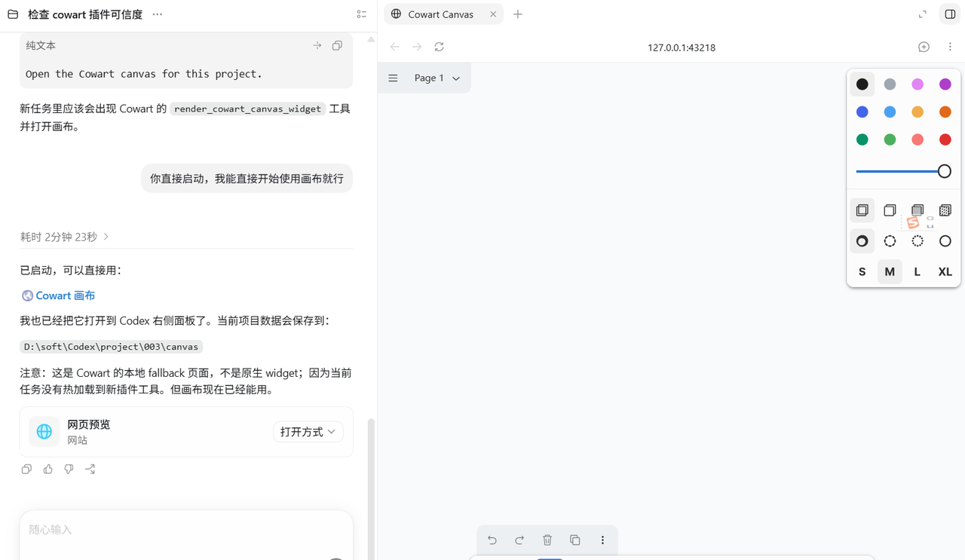Pick the black color swatch
Screen dimensions: 965x560
[x=862, y=84]
